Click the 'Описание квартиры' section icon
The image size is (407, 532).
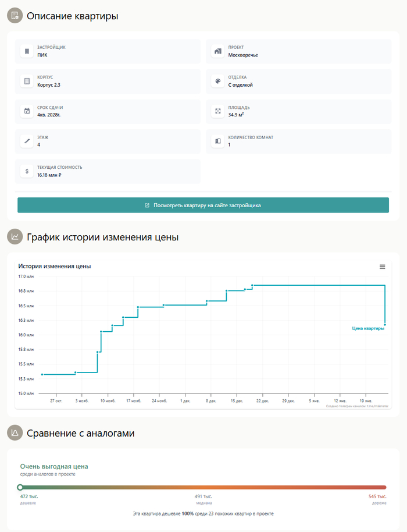click(x=15, y=16)
